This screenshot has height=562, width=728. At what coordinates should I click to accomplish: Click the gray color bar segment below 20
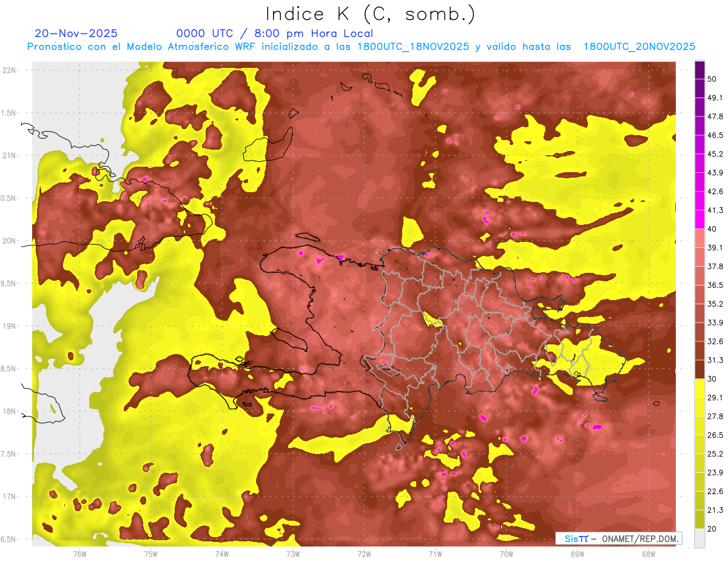(x=699, y=538)
